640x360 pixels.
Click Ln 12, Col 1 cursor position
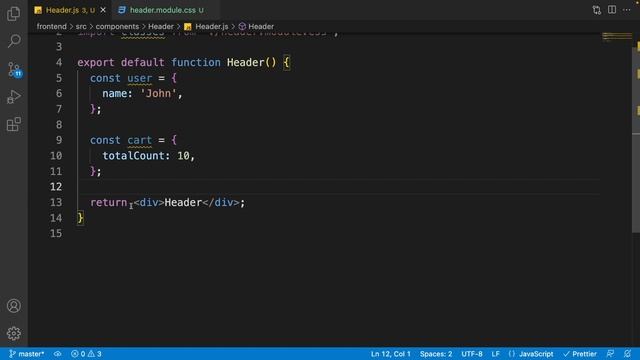(x=391, y=354)
